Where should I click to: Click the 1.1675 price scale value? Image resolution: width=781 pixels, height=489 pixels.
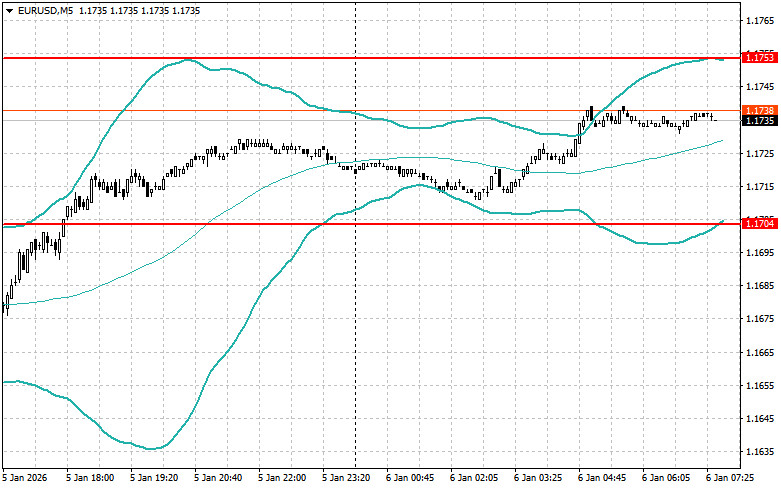coord(760,319)
